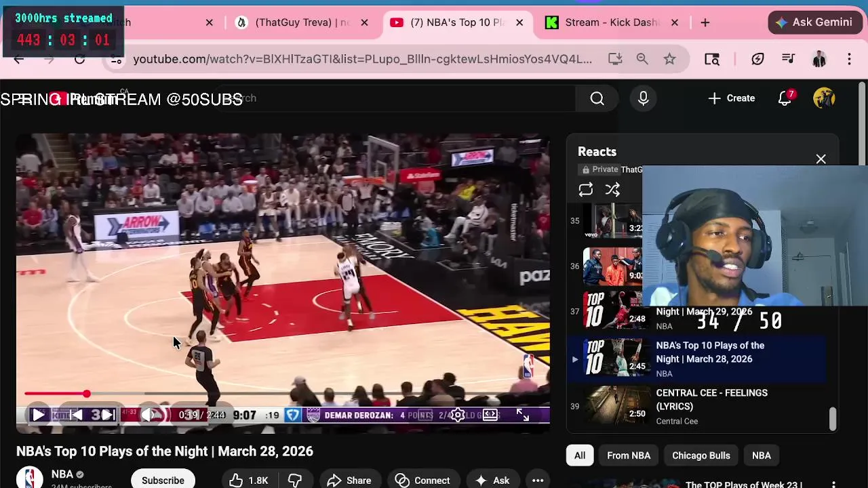Subscribe to the NBA channel

coord(163,480)
